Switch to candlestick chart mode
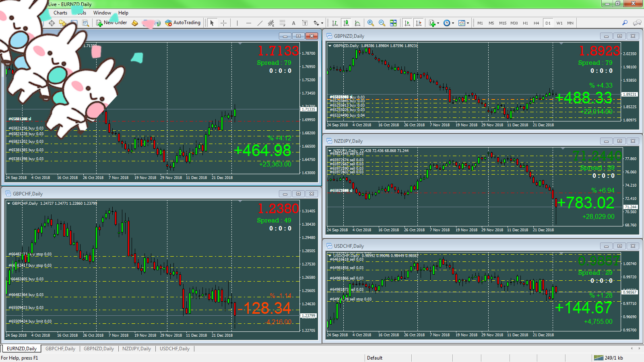The height and width of the screenshot is (362, 644). coord(346,23)
